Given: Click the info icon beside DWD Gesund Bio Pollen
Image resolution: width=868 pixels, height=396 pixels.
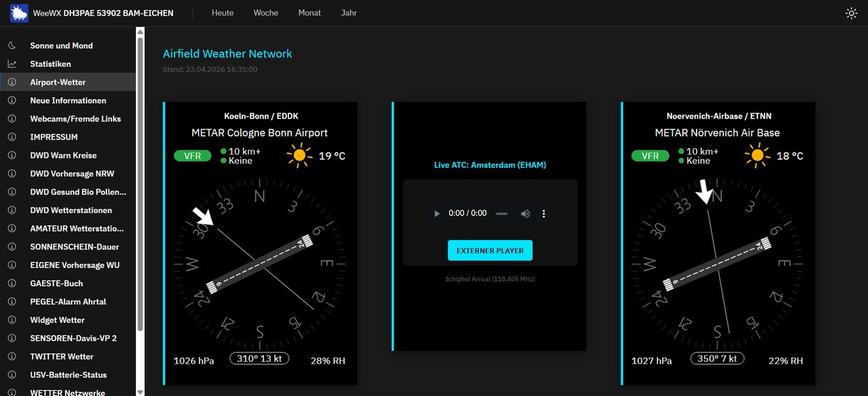Looking at the screenshot, I should [12, 191].
